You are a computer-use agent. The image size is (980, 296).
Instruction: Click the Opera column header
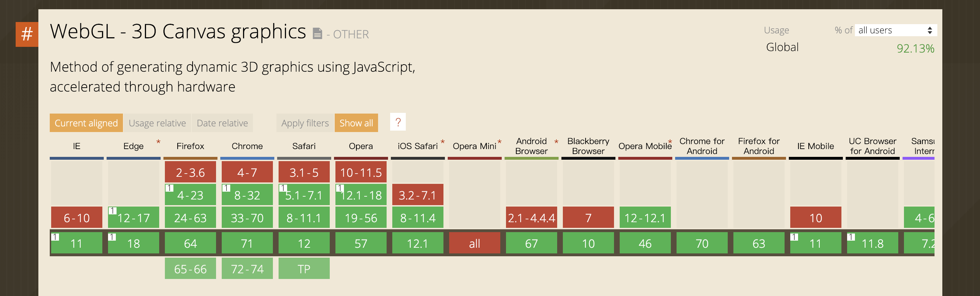tap(361, 146)
